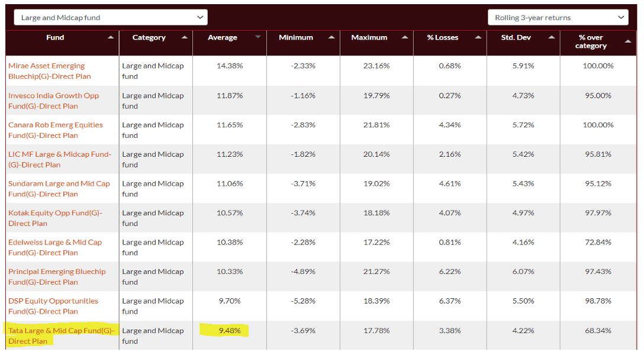Sort by the Average column arrow

coord(258,37)
